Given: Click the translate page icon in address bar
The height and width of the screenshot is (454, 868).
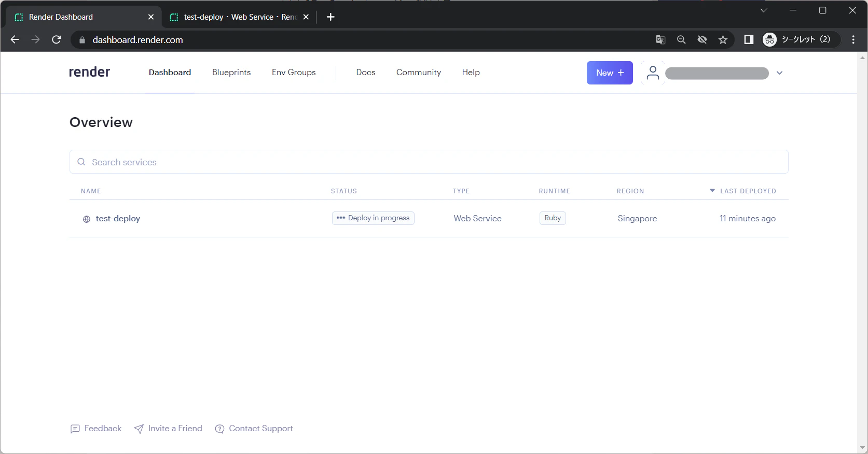Looking at the screenshot, I should click(x=660, y=40).
